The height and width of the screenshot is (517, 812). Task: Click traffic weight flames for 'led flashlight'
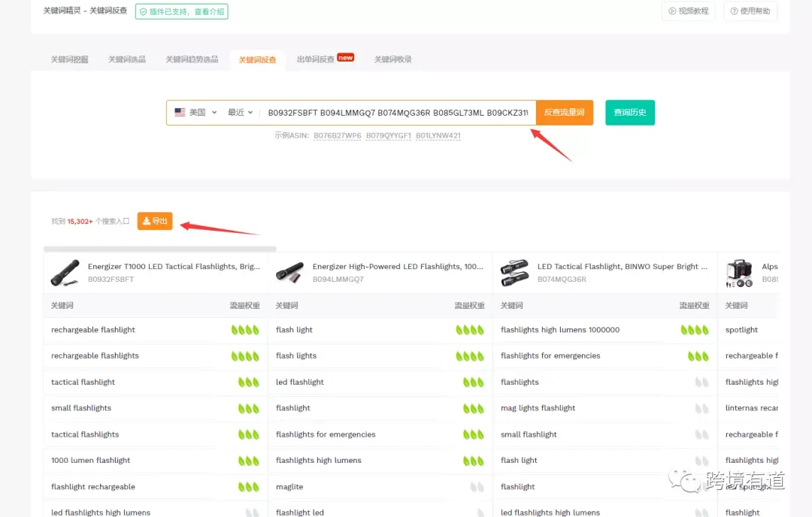474,382
